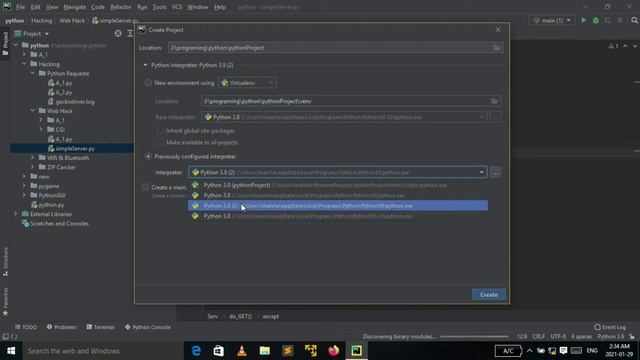Show hidden tray icons chevron
The width and height of the screenshot is (640, 360).
tap(529, 351)
